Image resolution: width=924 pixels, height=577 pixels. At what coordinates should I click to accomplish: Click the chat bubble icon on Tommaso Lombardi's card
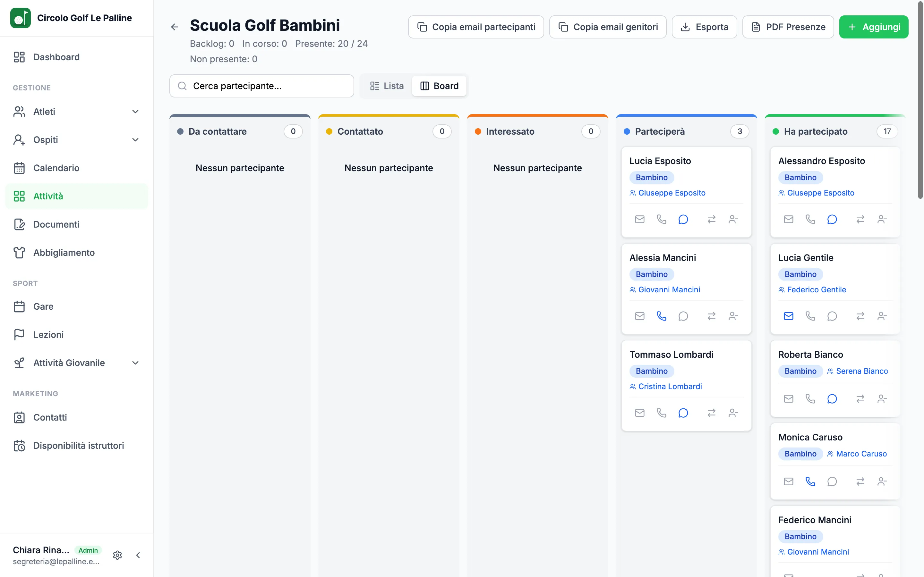(683, 413)
